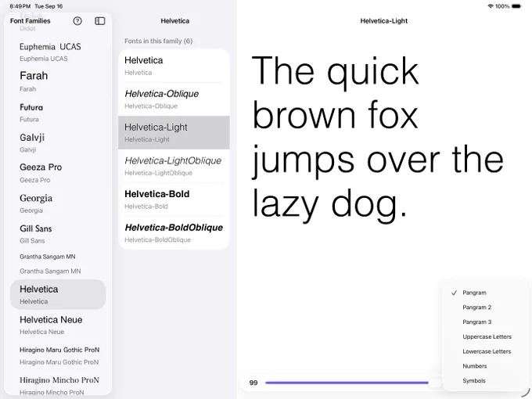The height and width of the screenshot is (399, 532).
Task: Show Numbers sample text
Action: click(x=486, y=366)
